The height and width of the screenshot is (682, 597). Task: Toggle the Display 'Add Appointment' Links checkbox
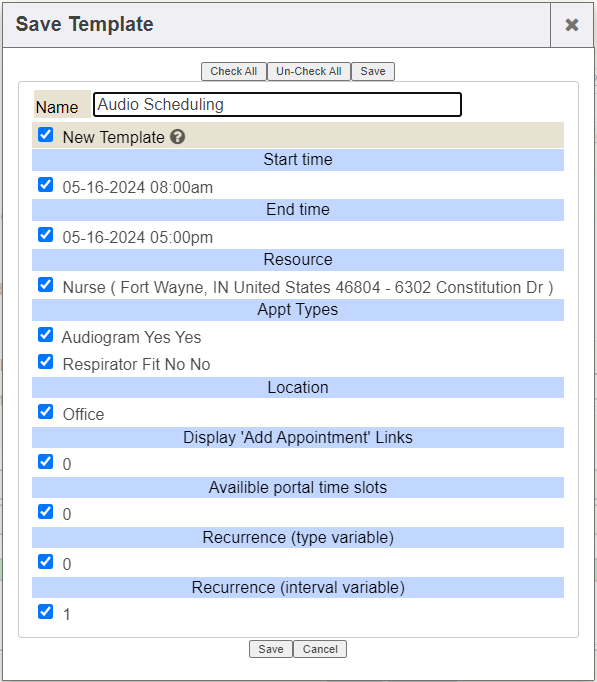[46, 461]
